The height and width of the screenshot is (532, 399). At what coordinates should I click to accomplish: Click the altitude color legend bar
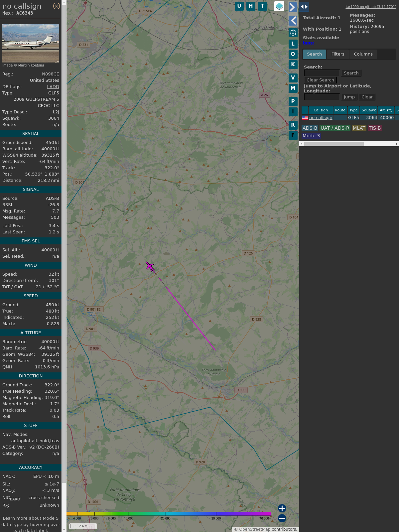click(x=169, y=514)
